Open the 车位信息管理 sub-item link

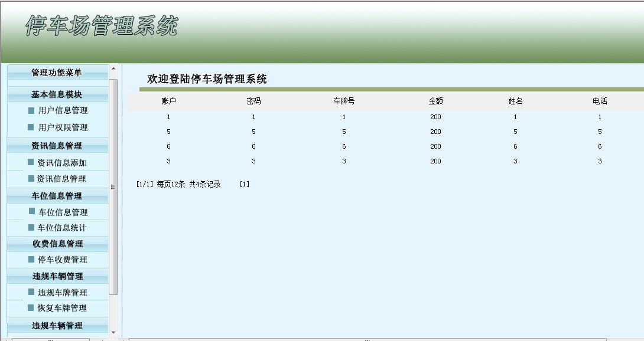[x=63, y=212]
